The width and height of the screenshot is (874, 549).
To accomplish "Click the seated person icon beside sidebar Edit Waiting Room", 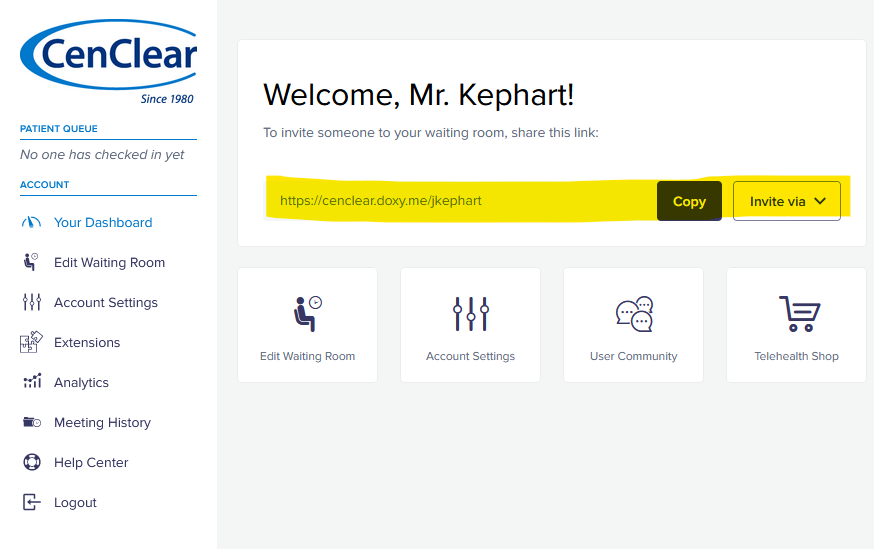I will point(31,261).
